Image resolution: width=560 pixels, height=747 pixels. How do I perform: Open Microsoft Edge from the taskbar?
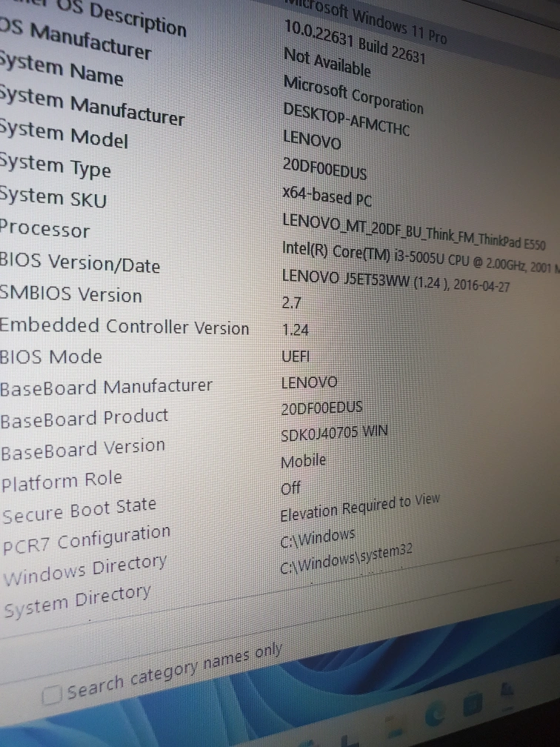[436, 713]
